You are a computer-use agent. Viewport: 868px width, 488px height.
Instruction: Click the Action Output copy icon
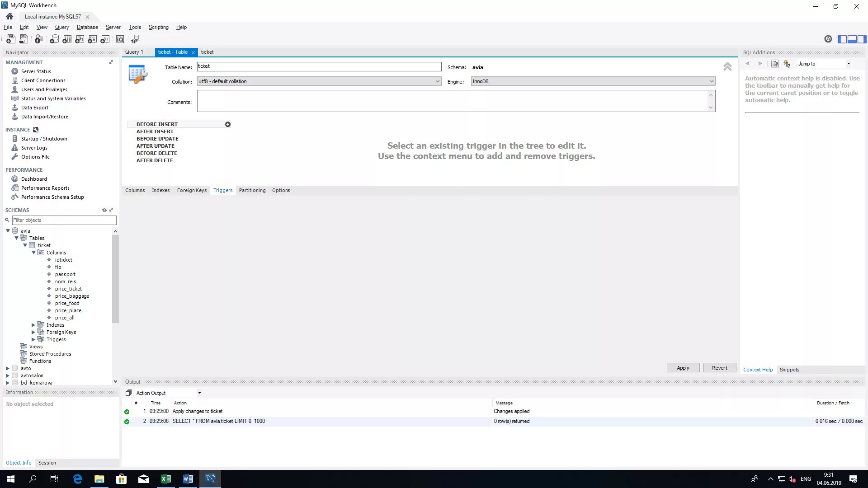(x=128, y=393)
